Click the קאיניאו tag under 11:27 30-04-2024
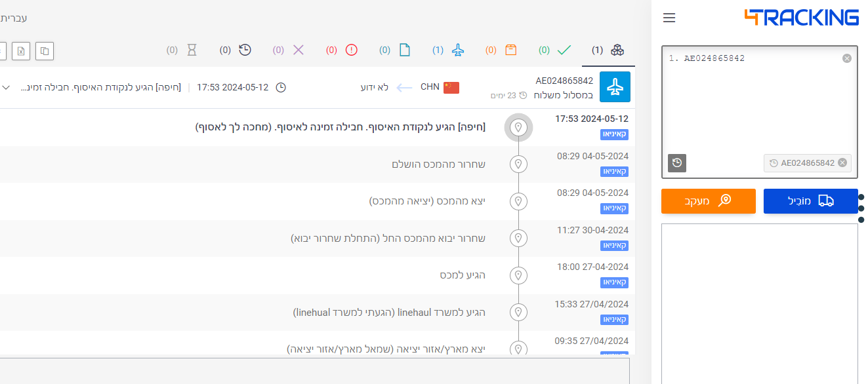868x384 pixels. click(615, 245)
